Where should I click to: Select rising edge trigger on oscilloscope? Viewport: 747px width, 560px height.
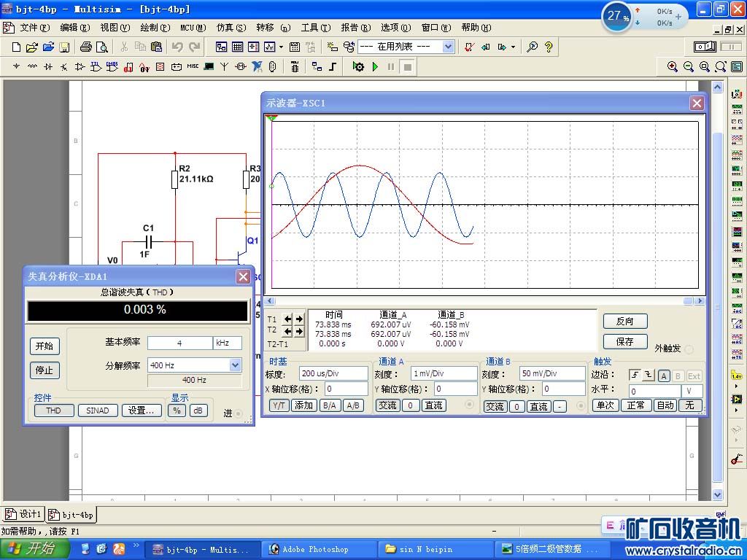tap(635, 376)
